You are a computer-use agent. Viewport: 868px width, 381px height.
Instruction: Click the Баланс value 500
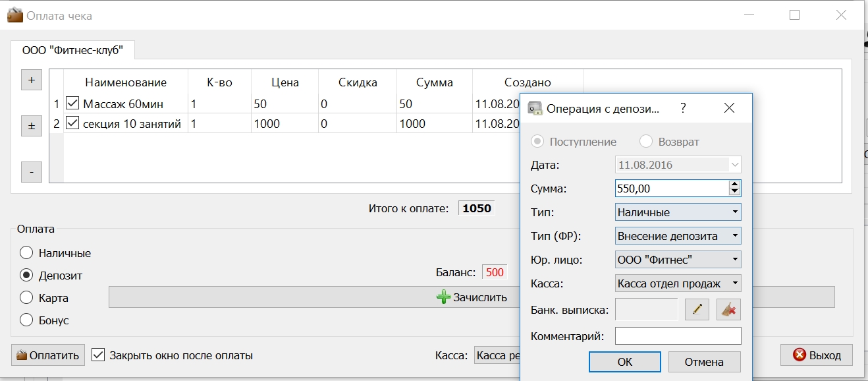[x=495, y=272]
